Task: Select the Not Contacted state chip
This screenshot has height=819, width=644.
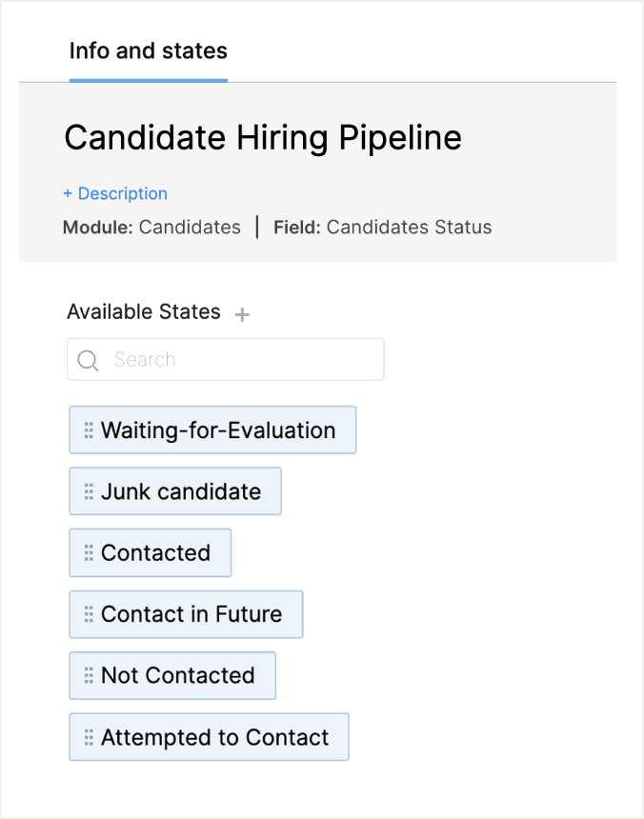Action: 178,676
